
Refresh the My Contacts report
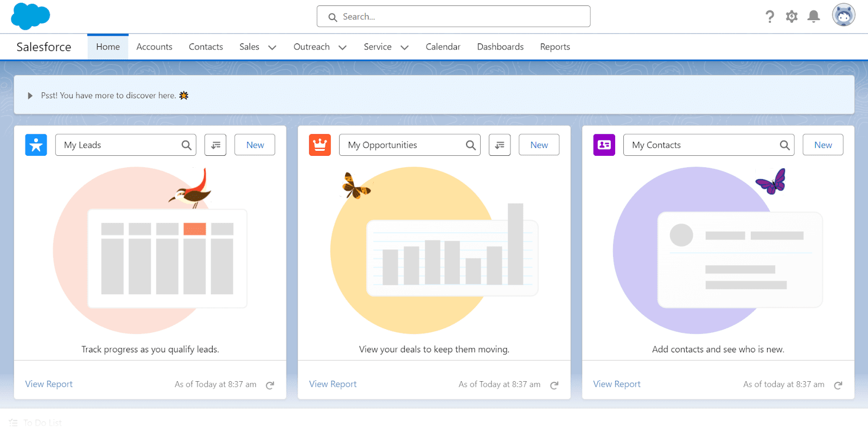point(838,385)
